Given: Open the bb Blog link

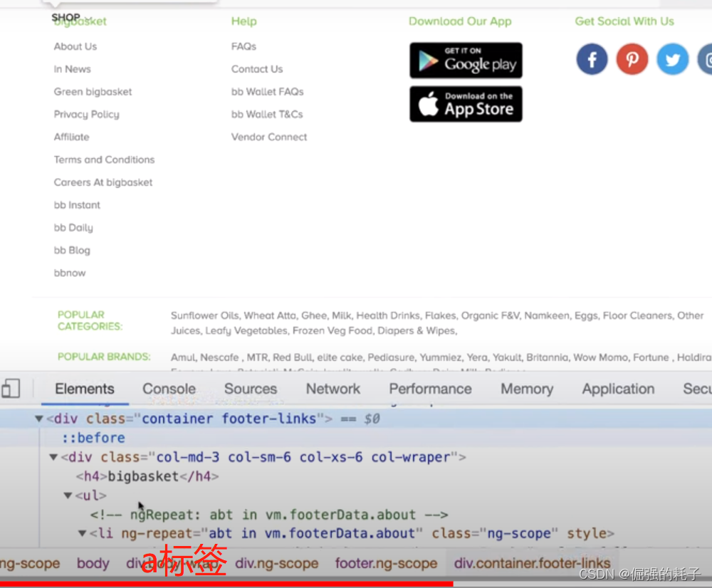Looking at the screenshot, I should pyautogui.click(x=72, y=251).
